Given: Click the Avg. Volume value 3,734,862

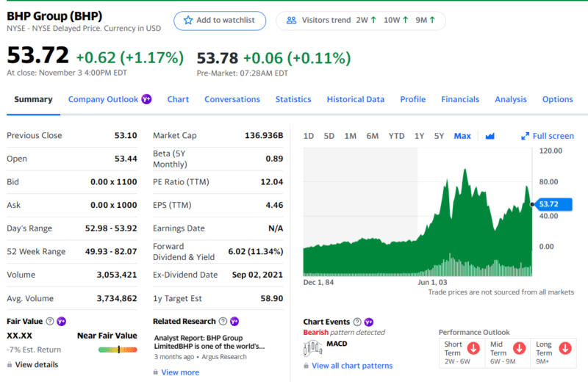Looking at the screenshot, I should coord(117,298).
